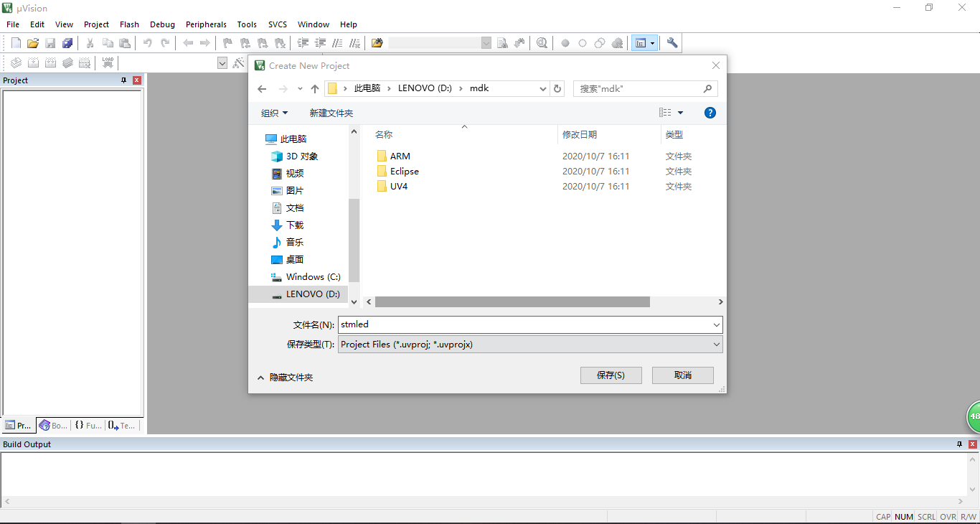The image size is (980, 524).
Task: Insert breakpoint with the filled circle icon
Action: click(x=565, y=43)
